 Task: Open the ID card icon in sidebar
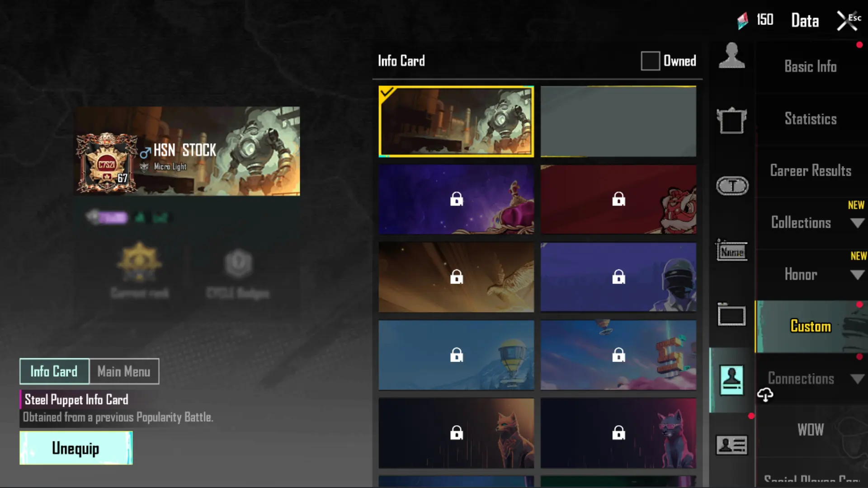tap(732, 445)
